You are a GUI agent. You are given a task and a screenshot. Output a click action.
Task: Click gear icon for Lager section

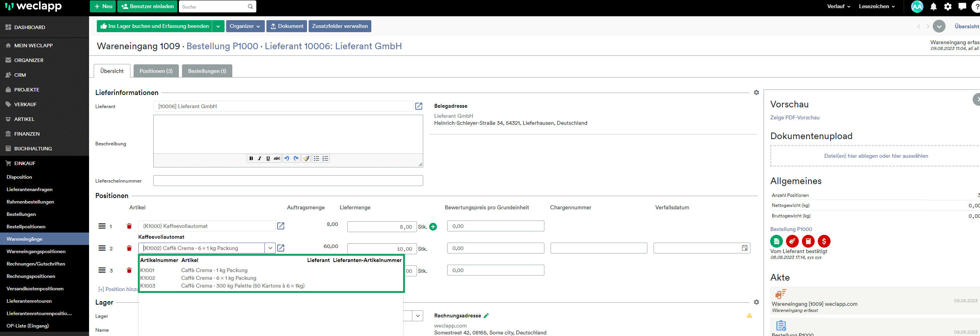point(756,302)
